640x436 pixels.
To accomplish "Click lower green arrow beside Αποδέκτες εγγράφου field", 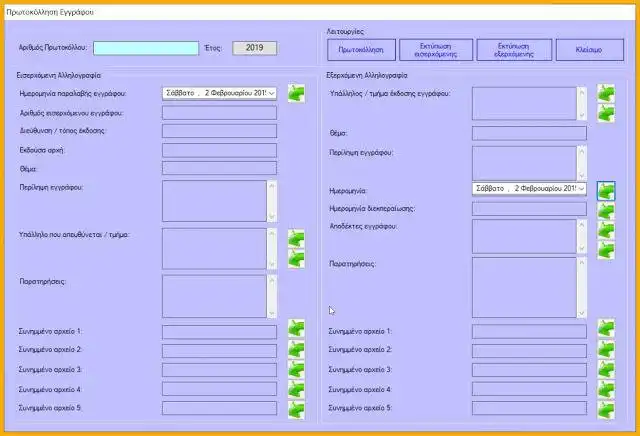I will coord(606,250).
